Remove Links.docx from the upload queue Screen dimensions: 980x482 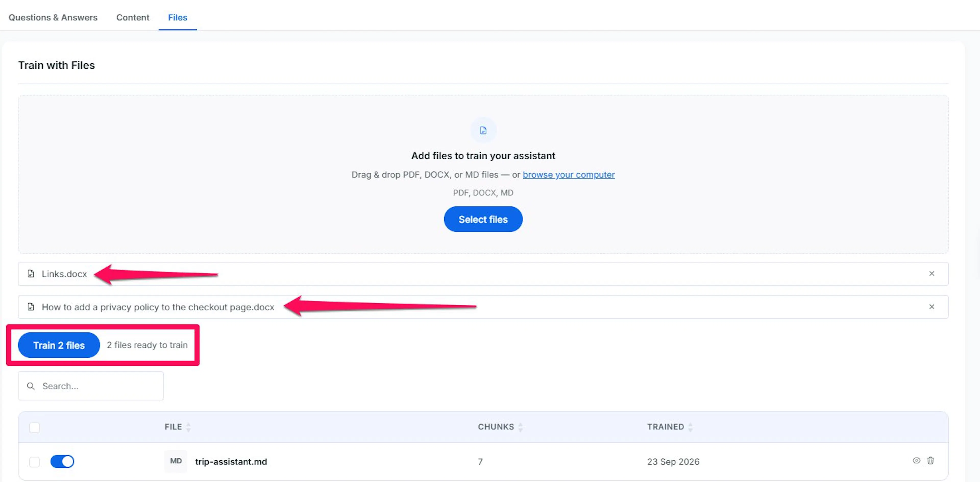click(x=931, y=273)
